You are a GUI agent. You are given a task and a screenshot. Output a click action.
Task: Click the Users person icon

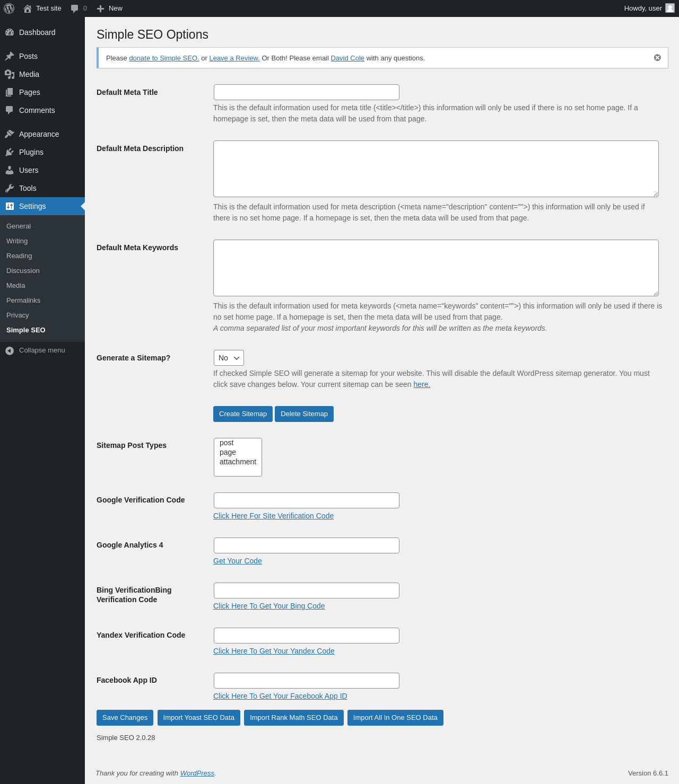point(10,170)
